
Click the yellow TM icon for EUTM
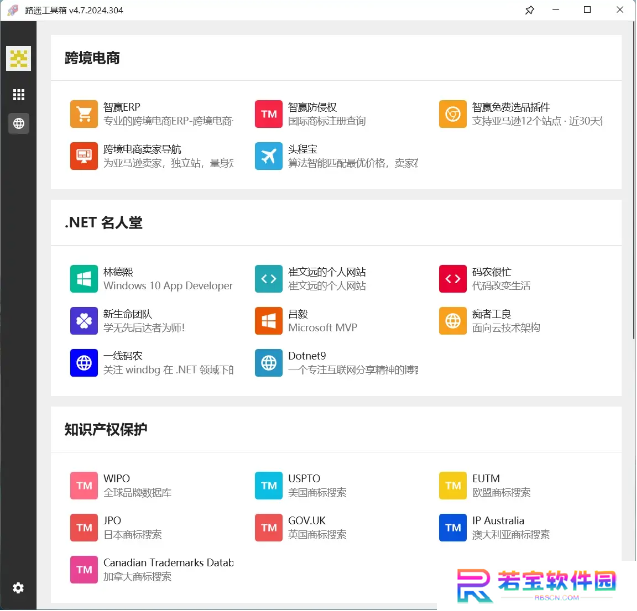(453, 485)
